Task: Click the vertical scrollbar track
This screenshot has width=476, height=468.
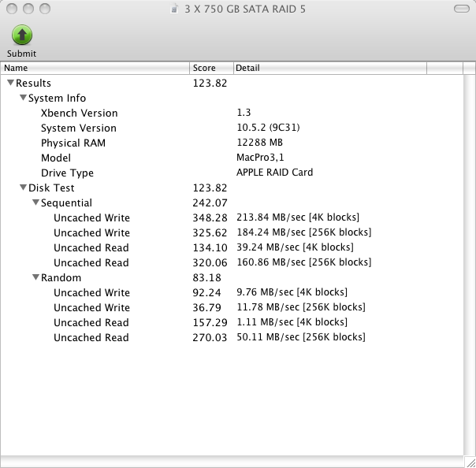Action: 470,264
